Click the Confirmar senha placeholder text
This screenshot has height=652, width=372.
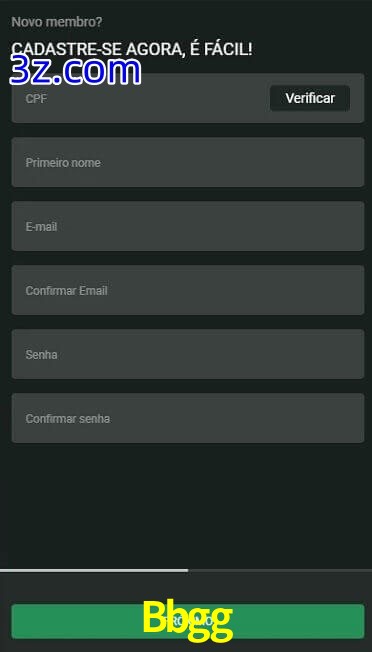pyautogui.click(x=68, y=419)
